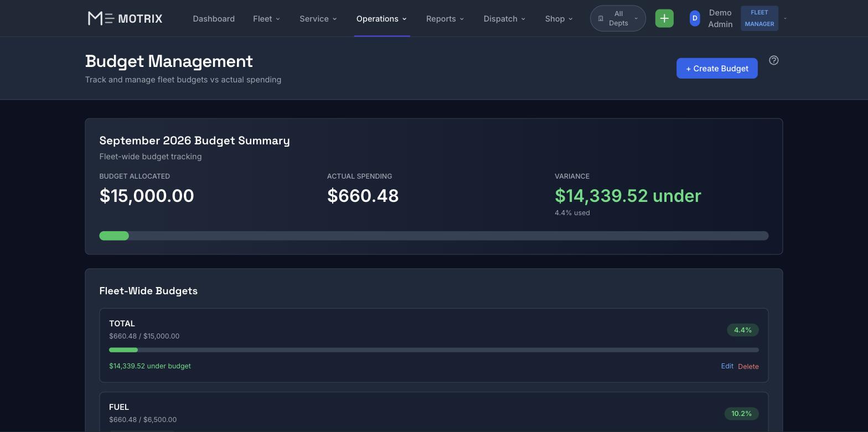This screenshot has height=432, width=868.
Task: Click the 4.4% badge on TOTAL budget
Action: [x=743, y=330]
